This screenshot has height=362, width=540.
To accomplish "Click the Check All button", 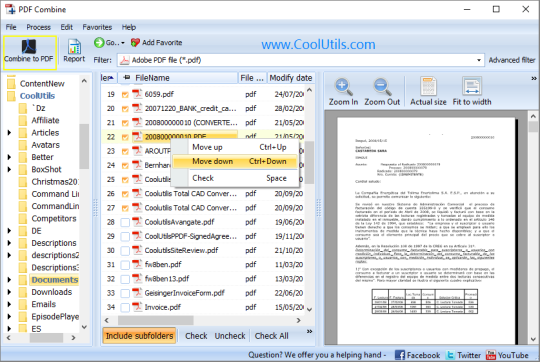I will (271, 336).
